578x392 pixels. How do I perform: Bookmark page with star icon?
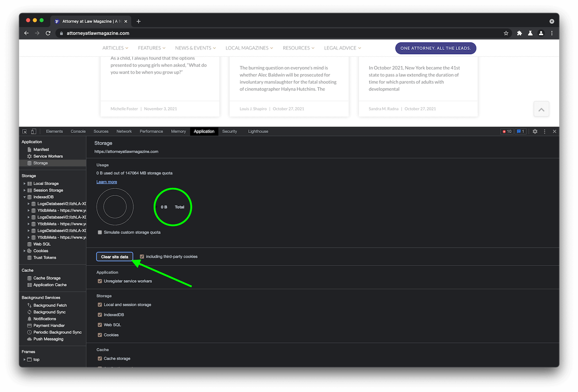click(506, 33)
